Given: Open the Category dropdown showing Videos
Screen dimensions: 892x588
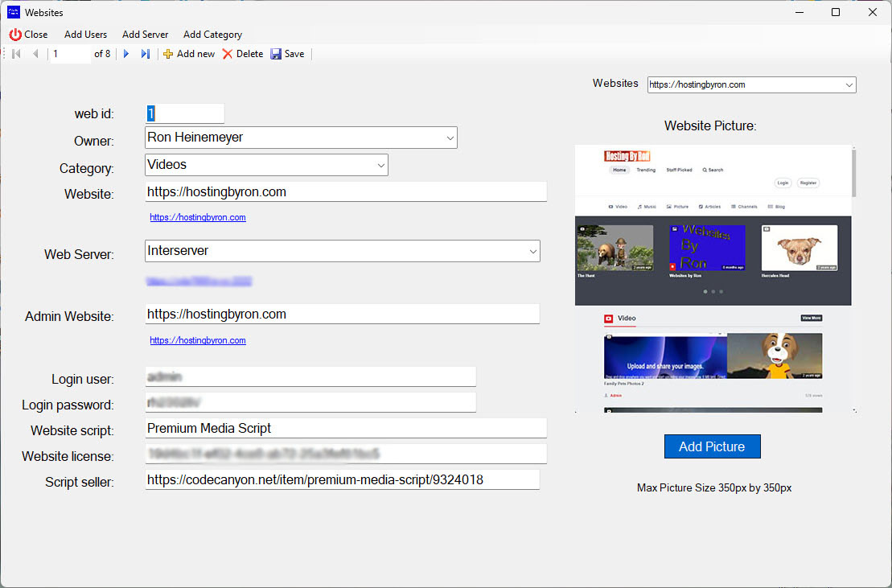Looking at the screenshot, I should 380,165.
